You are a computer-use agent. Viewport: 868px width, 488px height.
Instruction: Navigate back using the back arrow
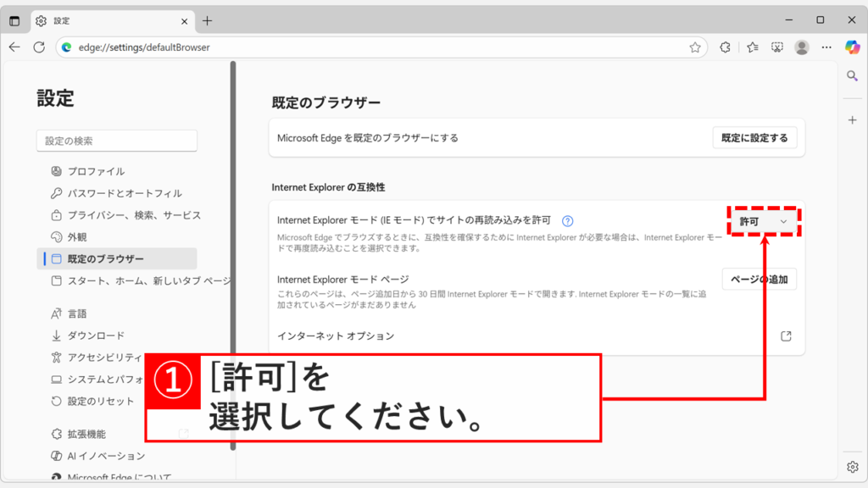(x=14, y=47)
